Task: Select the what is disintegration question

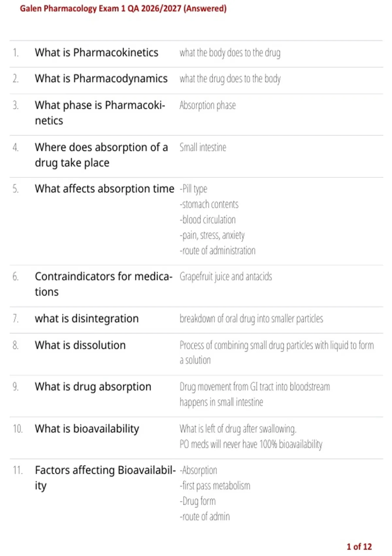Action: (x=87, y=318)
